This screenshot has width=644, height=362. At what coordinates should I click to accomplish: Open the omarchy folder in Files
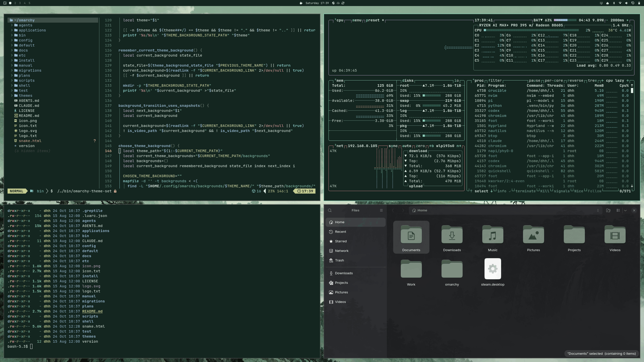[452, 271]
